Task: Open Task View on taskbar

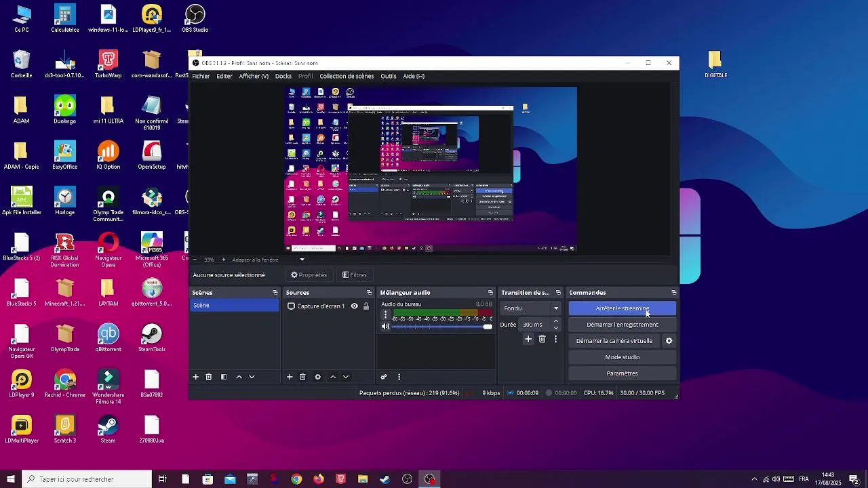Action: tap(163, 479)
